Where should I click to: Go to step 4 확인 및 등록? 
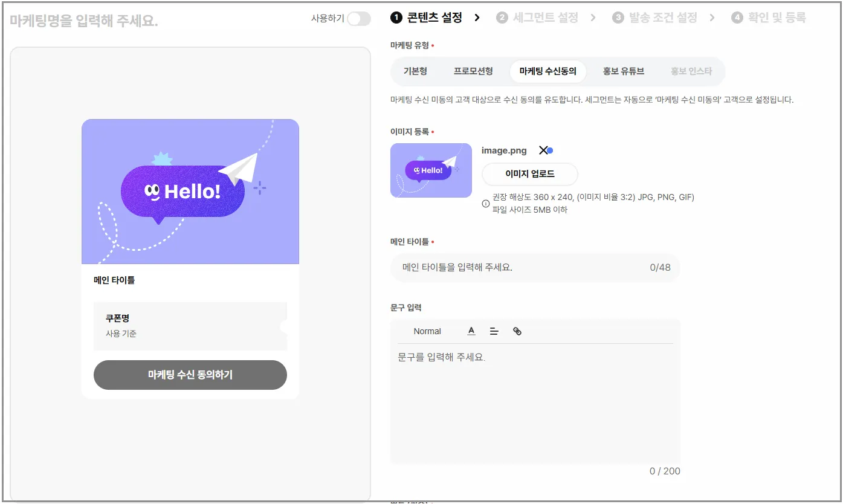click(x=769, y=18)
